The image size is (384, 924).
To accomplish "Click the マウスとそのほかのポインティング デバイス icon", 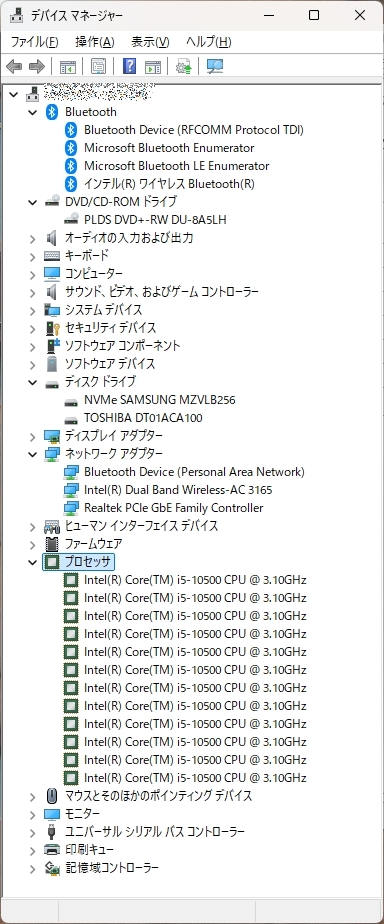I will [52, 796].
